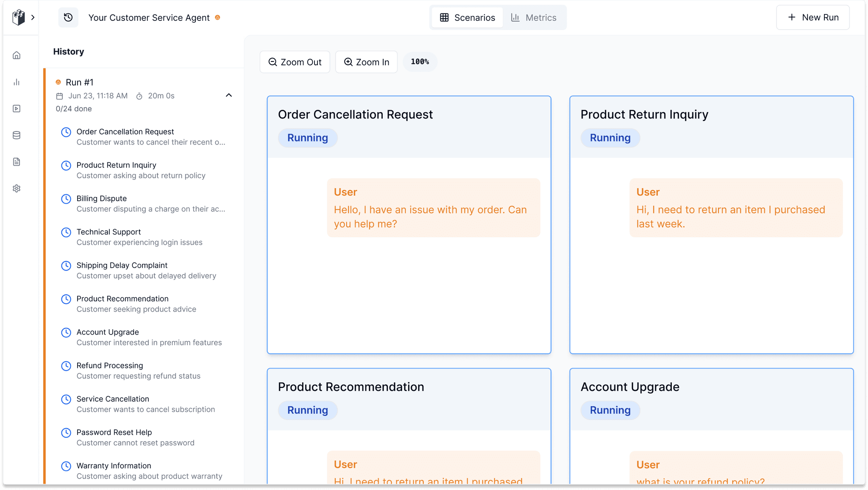The height and width of the screenshot is (490, 868).
Task: Open the bar chart analytics sidebar icon
Action: pos(17,82)
